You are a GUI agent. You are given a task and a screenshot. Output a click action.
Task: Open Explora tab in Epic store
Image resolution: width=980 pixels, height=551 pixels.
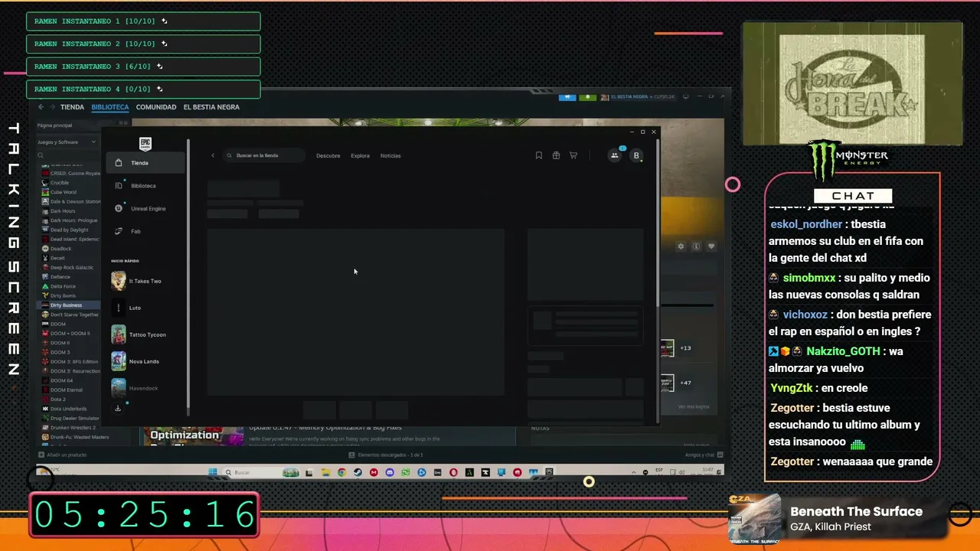tap(360, 155)
